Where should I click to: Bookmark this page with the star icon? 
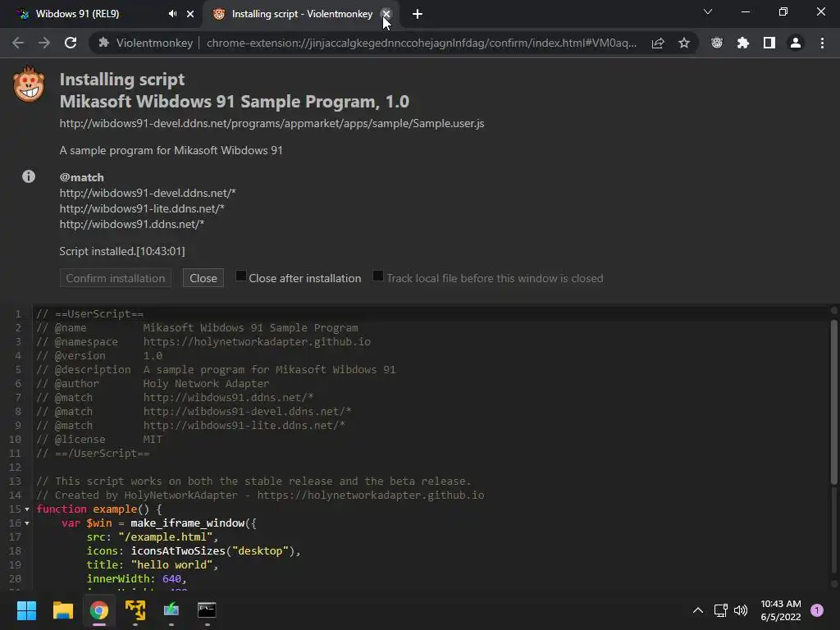(x=683, y=43)
